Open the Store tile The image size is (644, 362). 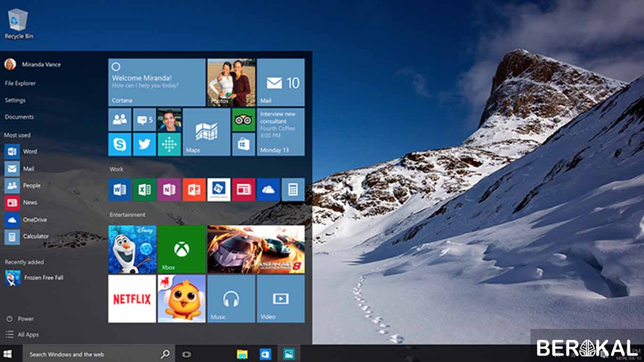click(x=244, y=144)
